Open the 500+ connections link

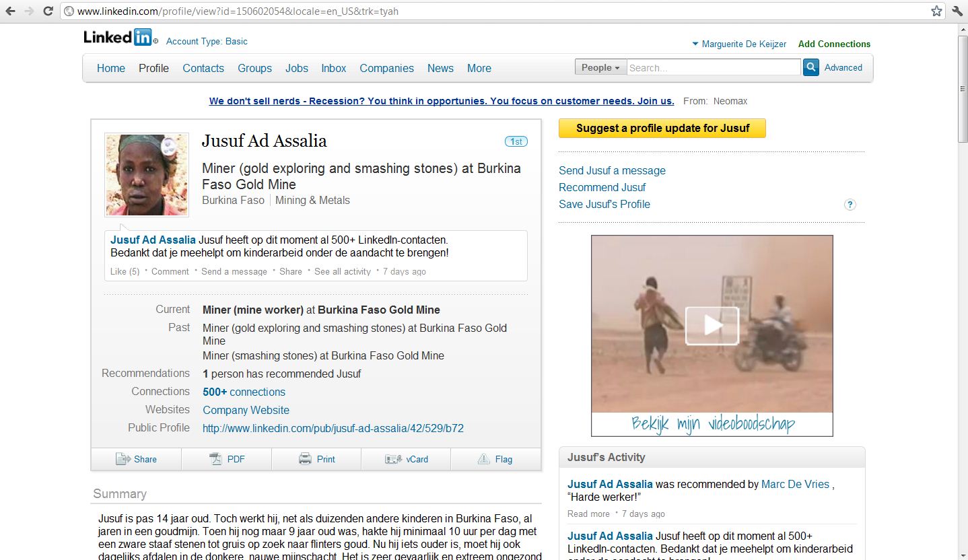tap(244, 392)
